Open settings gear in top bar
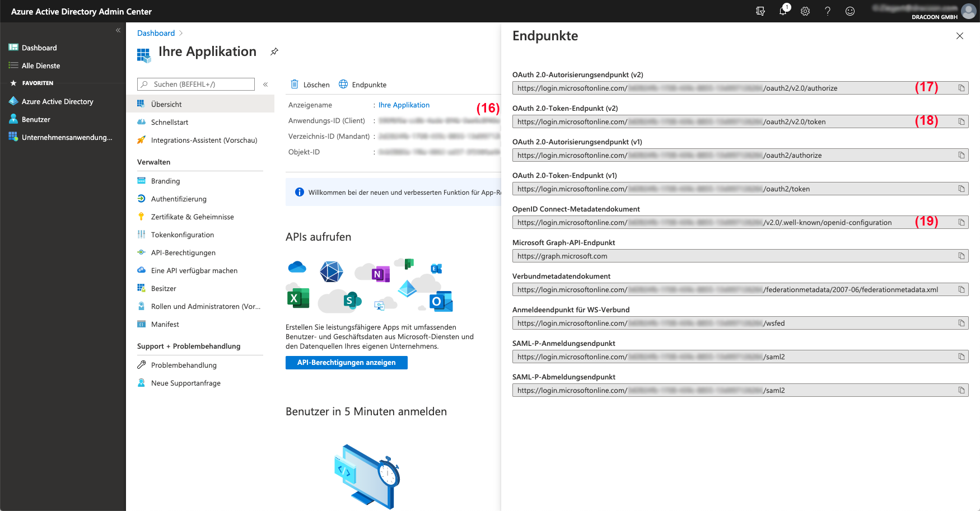This screenshot has height=511, width=980. (805, 11)
